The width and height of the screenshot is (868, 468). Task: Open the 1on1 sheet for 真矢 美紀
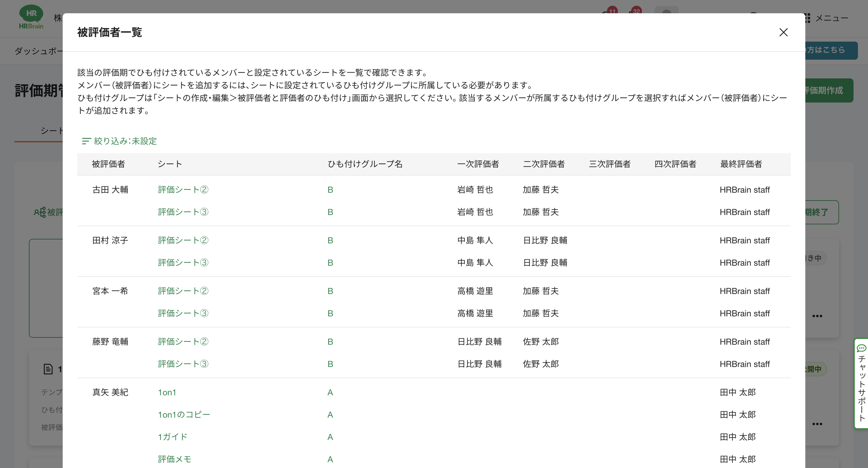(167, 392)
